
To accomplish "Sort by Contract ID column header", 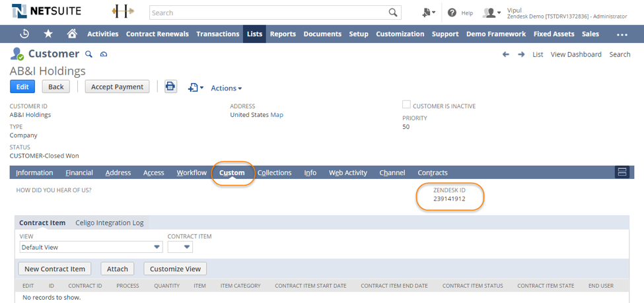I will pos(85,286).
